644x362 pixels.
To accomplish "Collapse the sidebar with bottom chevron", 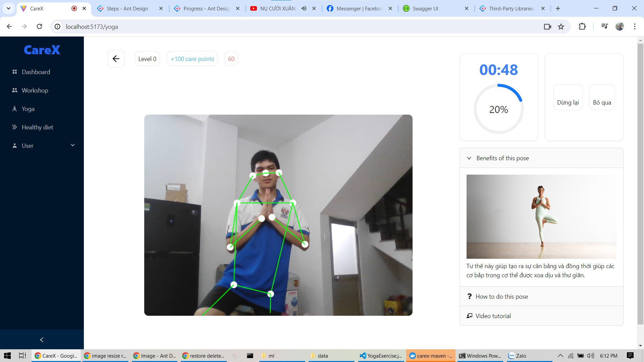I will click(x=42, y=340).
